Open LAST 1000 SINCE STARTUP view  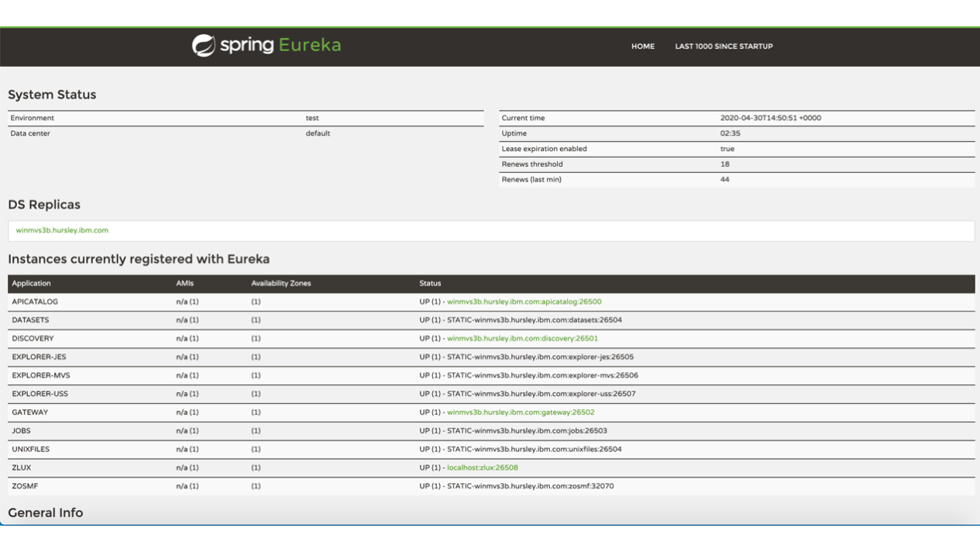coord(723,47)
